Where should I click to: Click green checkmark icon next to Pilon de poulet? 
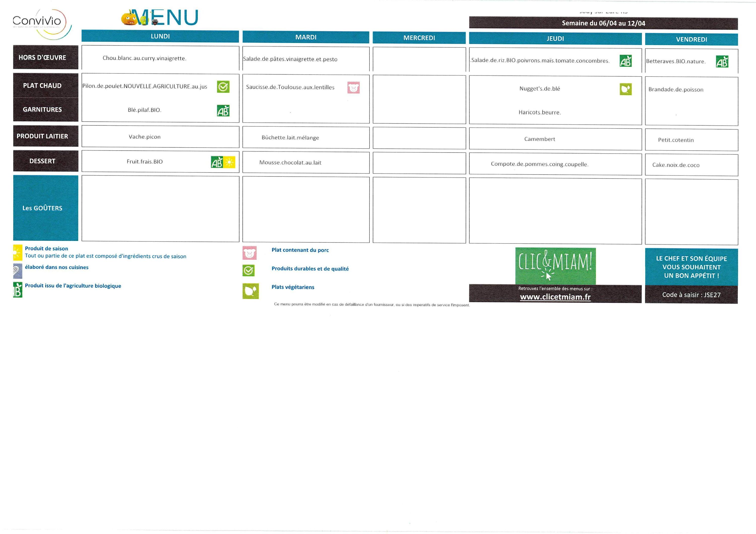pos(223,87)
